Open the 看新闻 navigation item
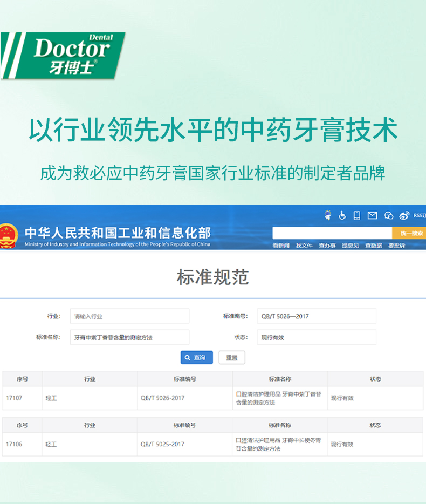This screenshot has width=426, height=504. [x=281, y=246]
